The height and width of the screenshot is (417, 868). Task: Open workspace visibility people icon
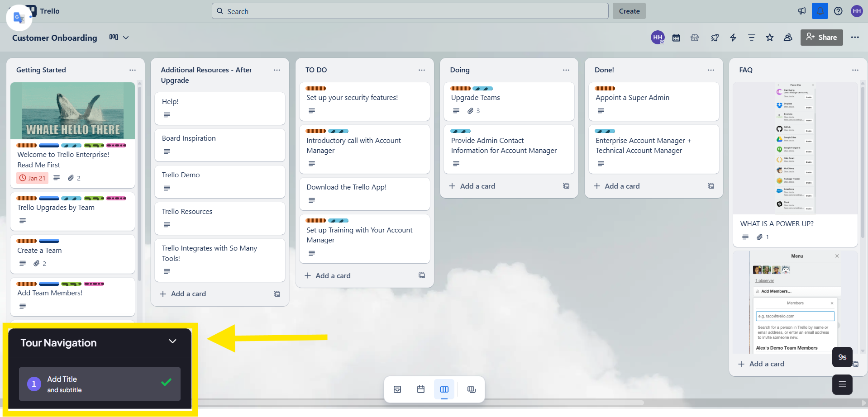coord(788,38)
